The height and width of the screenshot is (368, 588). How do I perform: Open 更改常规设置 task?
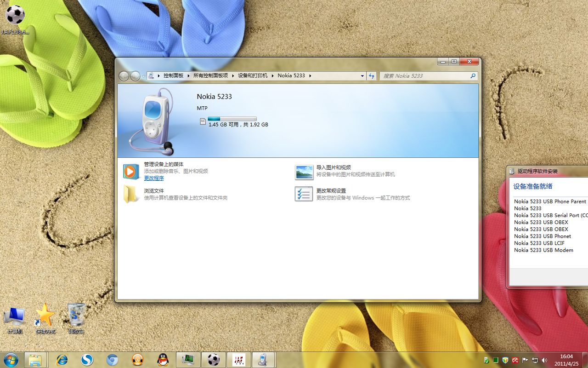pyautogui.click(x=331, y=191)
